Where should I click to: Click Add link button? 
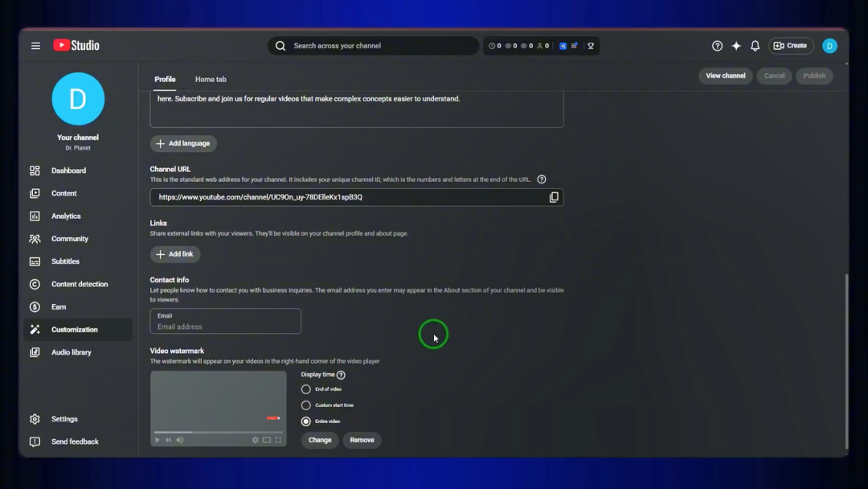point(175,254)
